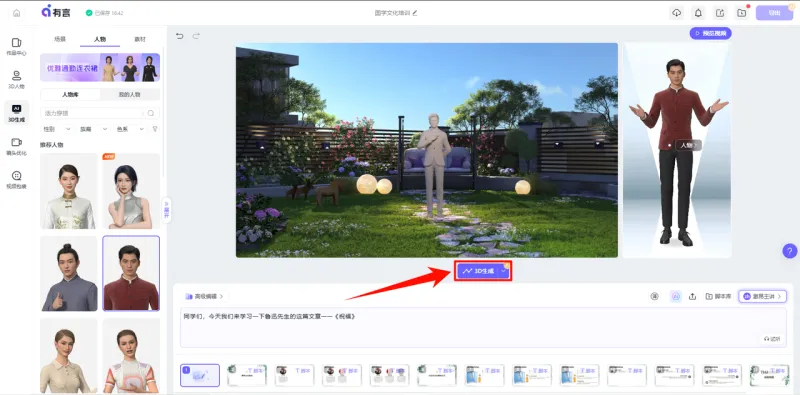Image resolution: width=800 pixels, height=395 pixels.
Task: Switch to the 人物 tab
Action: pos(100,39)
